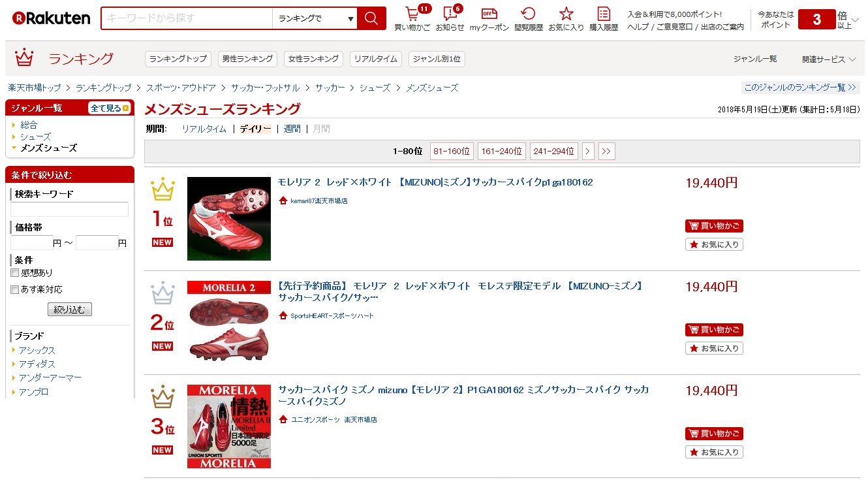Jump to last ranking page double arrow
The height and width of the screenshot is (482, 868).
click(x=607, y=152)
